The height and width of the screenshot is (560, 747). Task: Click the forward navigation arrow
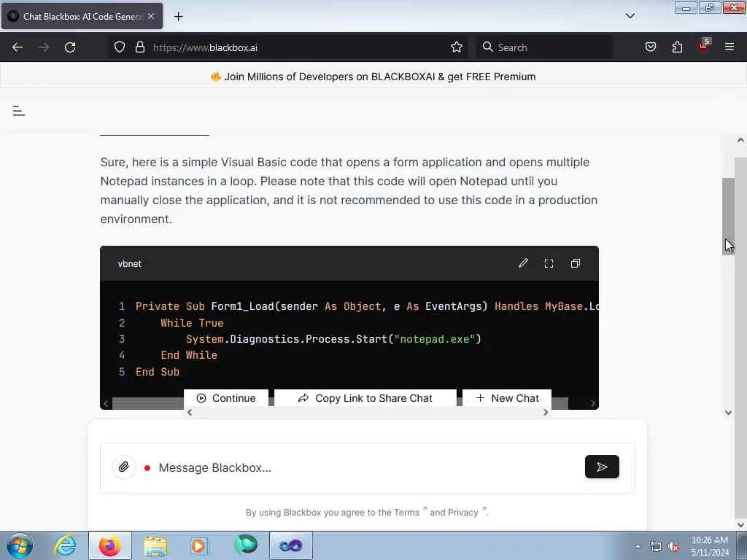tap(44, 47)
